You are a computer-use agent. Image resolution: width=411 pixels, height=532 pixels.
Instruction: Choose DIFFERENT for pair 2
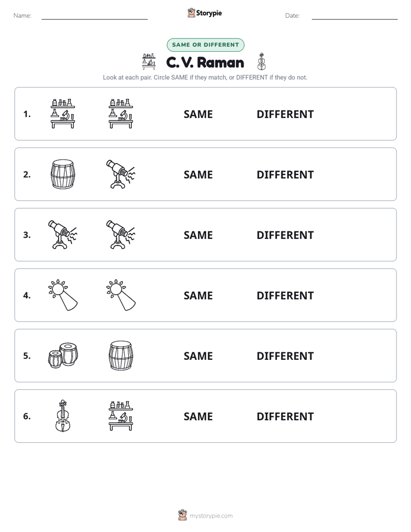(x=285, y=174)
